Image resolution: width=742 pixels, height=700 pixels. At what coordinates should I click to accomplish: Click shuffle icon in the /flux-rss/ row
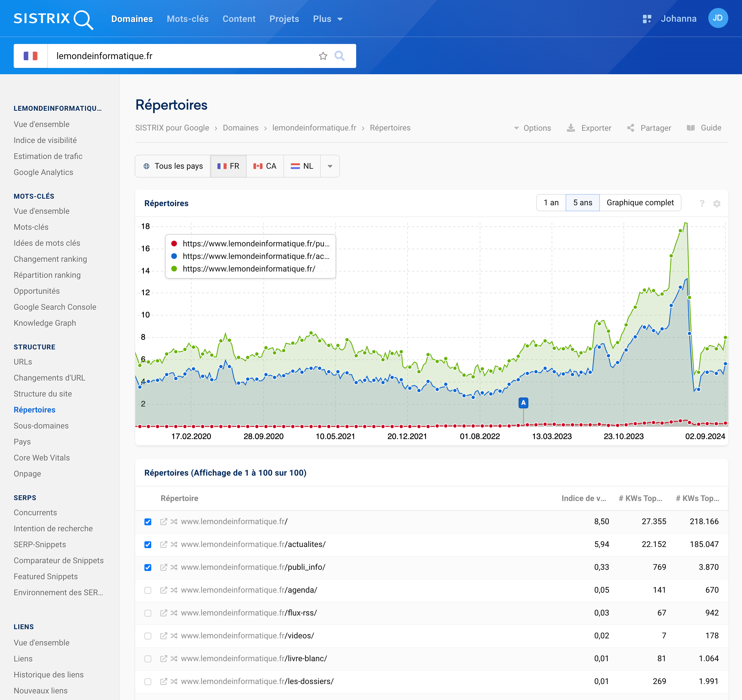point(174,613)
